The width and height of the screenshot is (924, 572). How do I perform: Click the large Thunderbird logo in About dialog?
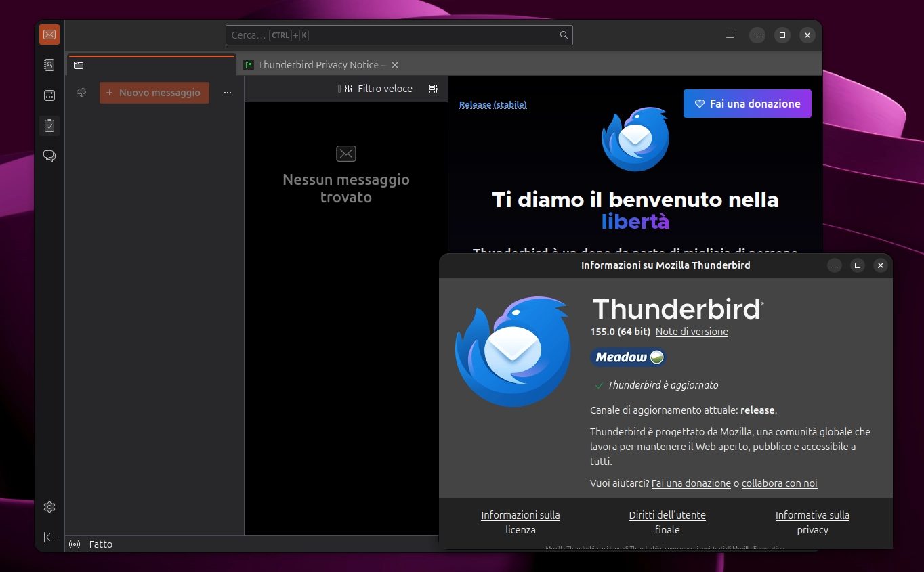513,351
